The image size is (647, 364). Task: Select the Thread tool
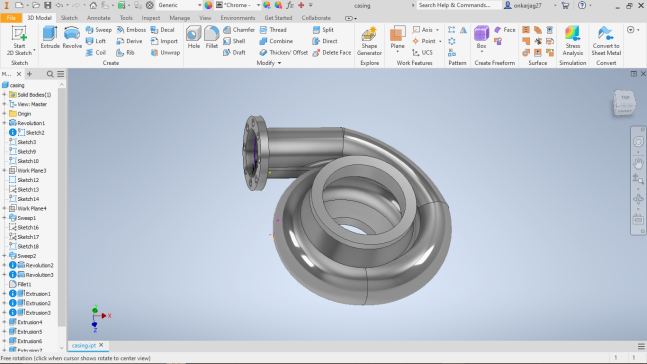click(273, 30)
